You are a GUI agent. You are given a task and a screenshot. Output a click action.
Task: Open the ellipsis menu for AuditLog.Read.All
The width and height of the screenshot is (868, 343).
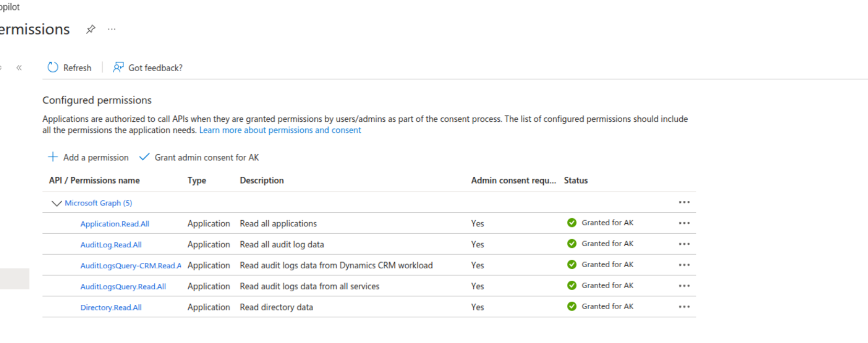684,244
